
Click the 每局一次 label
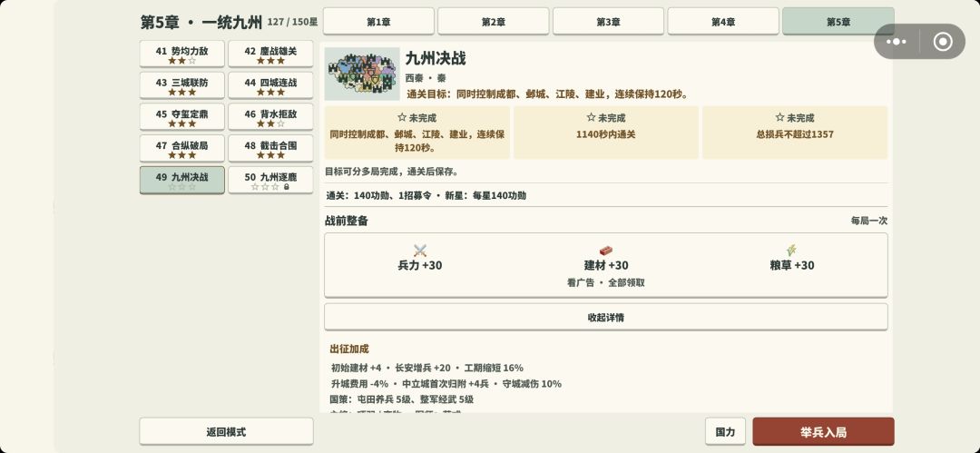pyautogui.click(x=868, y=221)
